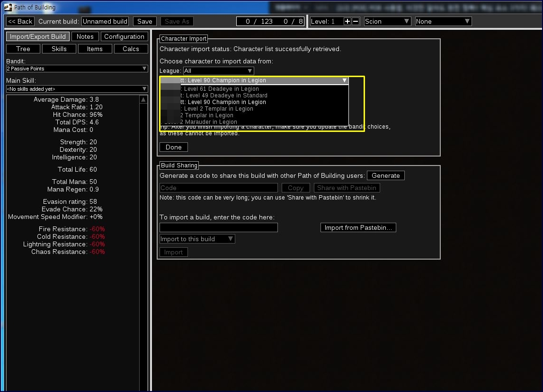Open the Skills tab
Viewport: 543px width, 392px height.
pyautogui.click(x=59, y=49)
